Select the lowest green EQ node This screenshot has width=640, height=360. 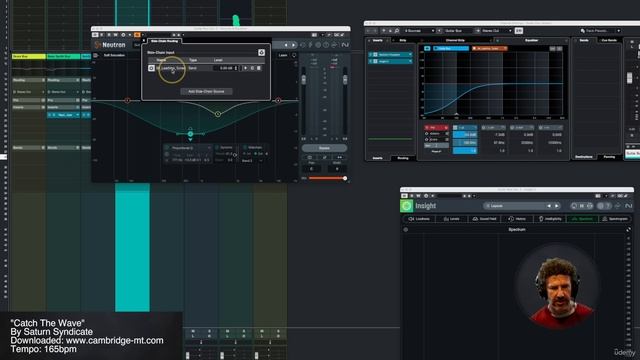click(x=190, y=134)
